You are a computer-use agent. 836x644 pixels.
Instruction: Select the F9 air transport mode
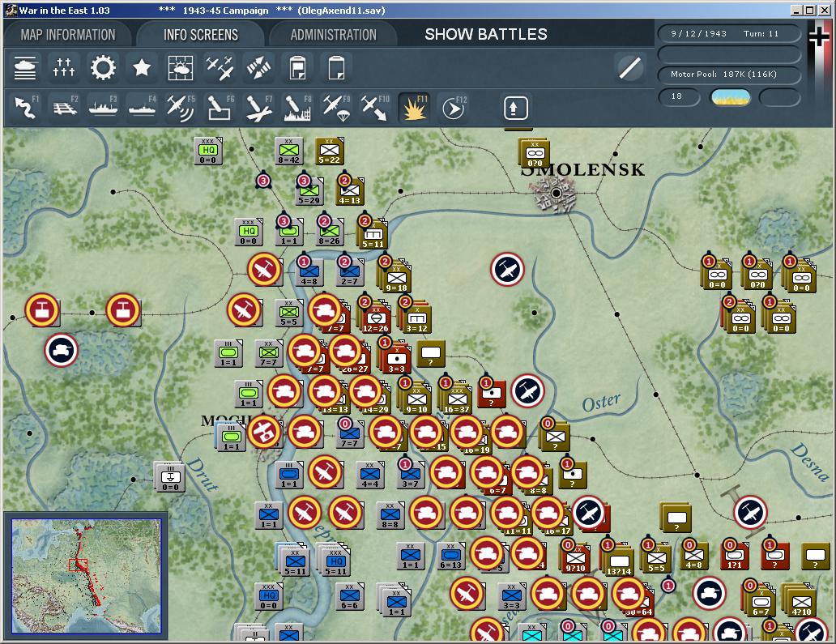pyautogui.click(x=336, y=107)
